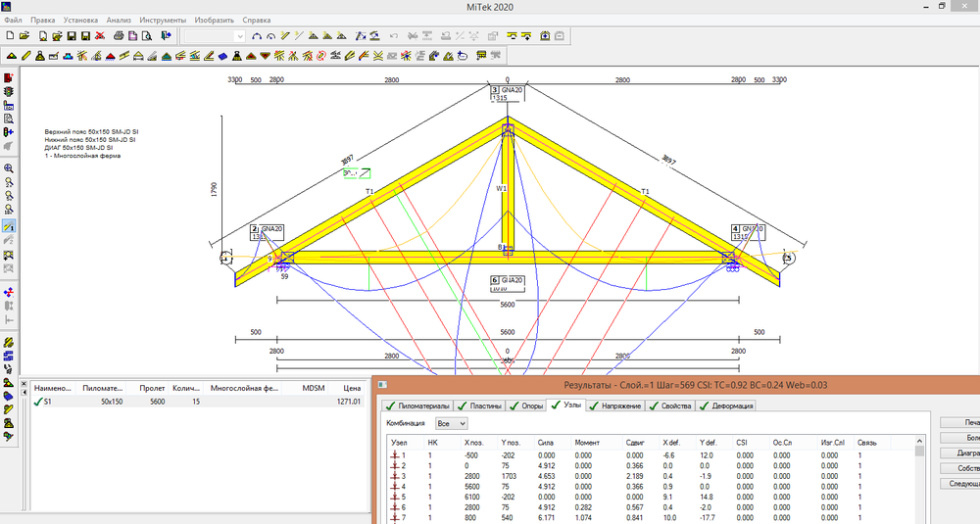Click the Save icon in top toolbar
980x524 pixels.
click(72, 36)
